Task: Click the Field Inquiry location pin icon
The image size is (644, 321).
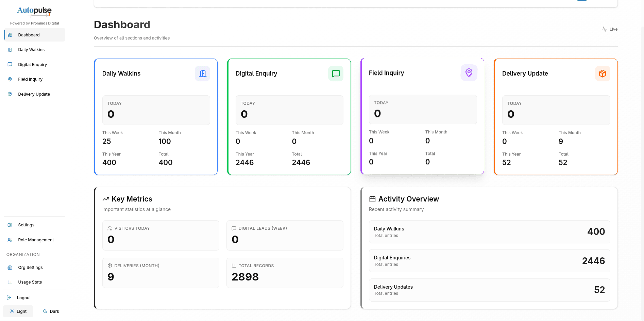Action: pos(469,73)
